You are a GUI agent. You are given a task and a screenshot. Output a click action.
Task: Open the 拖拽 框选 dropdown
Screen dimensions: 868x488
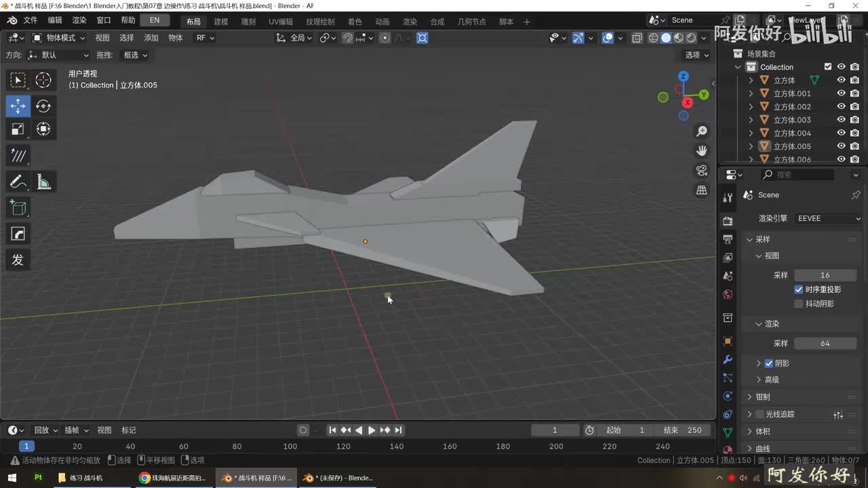tap(134, 55)
